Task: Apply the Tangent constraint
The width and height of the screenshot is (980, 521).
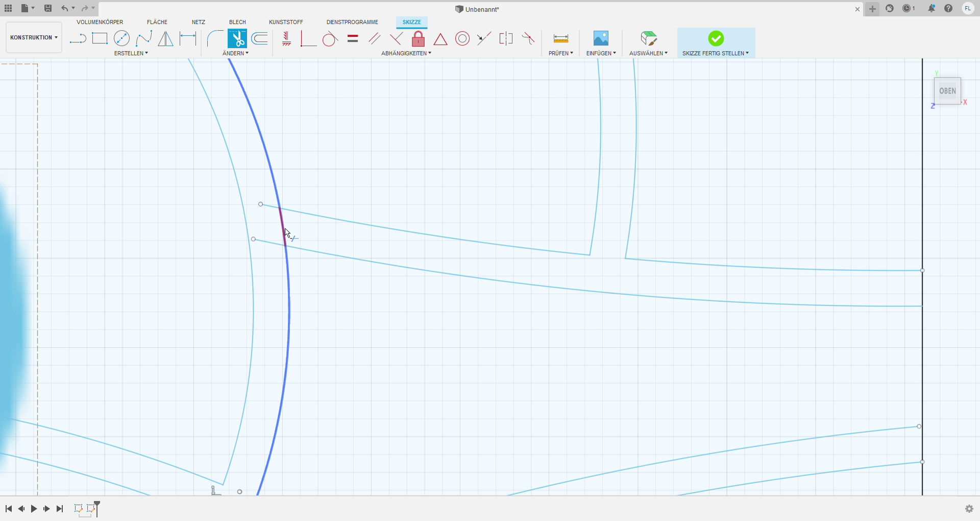Action: tap(330, 38)
